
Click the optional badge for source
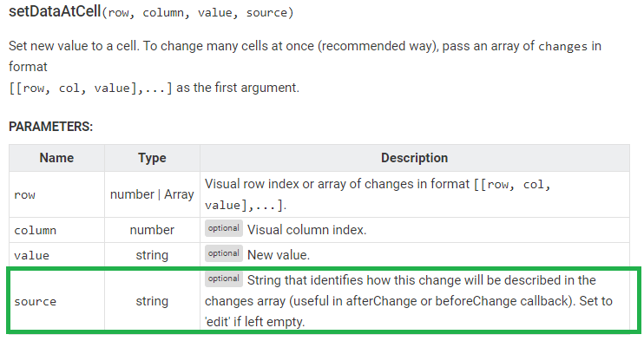(223, 279)
